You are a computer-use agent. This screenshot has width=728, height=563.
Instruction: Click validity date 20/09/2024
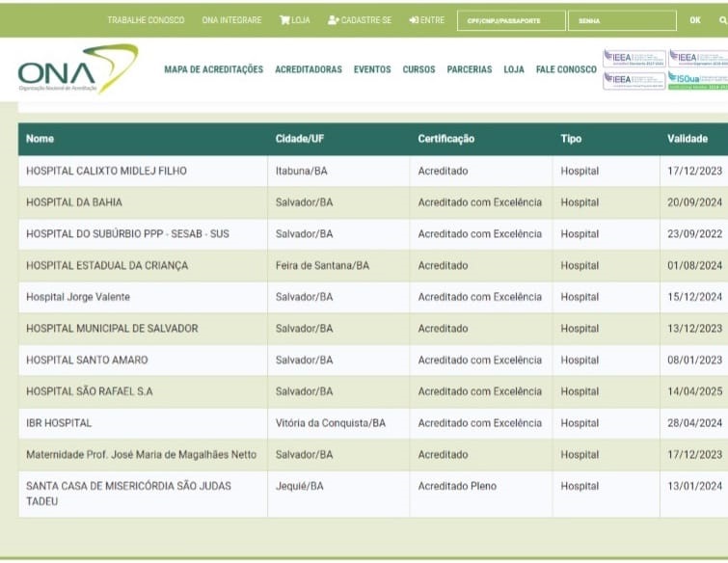pos(694,202)
